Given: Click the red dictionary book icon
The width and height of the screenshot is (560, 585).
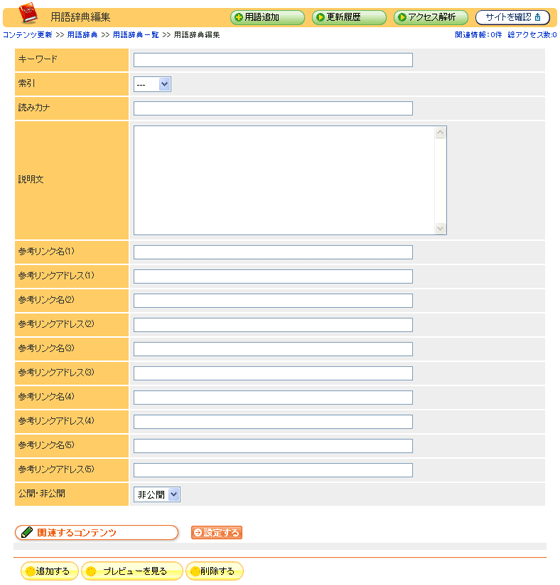Looking at the screenshot, I should pos(29,13).
